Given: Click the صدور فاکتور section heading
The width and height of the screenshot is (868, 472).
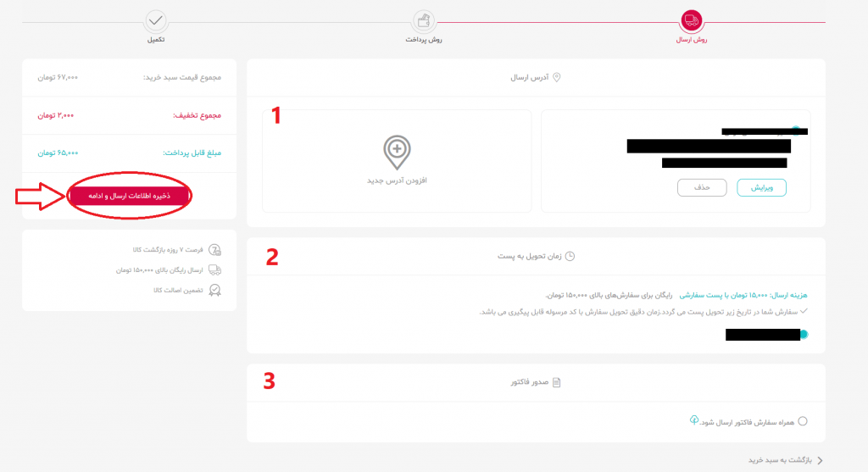Looking at the screenshot, I should (x=530, y=382).
